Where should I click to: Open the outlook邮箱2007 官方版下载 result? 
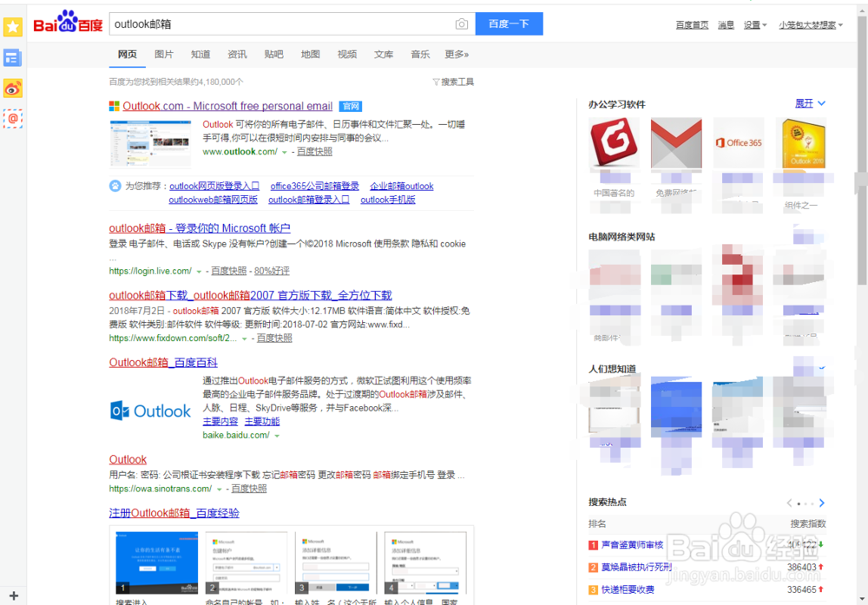pyautogui.click(x=250, y=295)
